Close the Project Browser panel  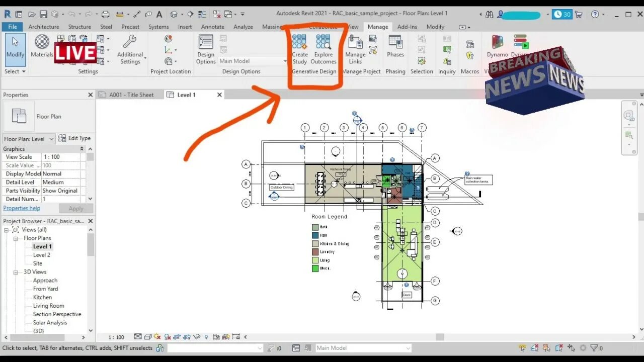tap(91, 221)
